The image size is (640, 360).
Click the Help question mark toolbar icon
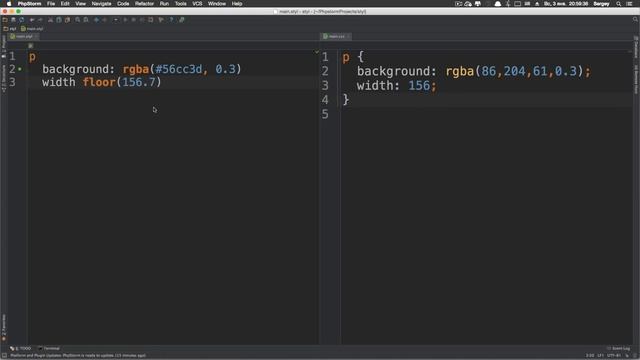click(171, 20)
